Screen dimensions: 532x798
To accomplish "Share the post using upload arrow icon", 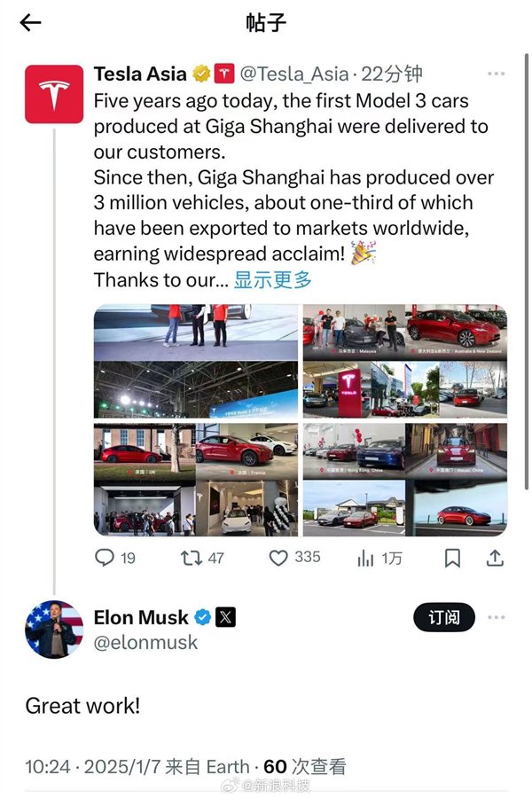I will [495, 558].
